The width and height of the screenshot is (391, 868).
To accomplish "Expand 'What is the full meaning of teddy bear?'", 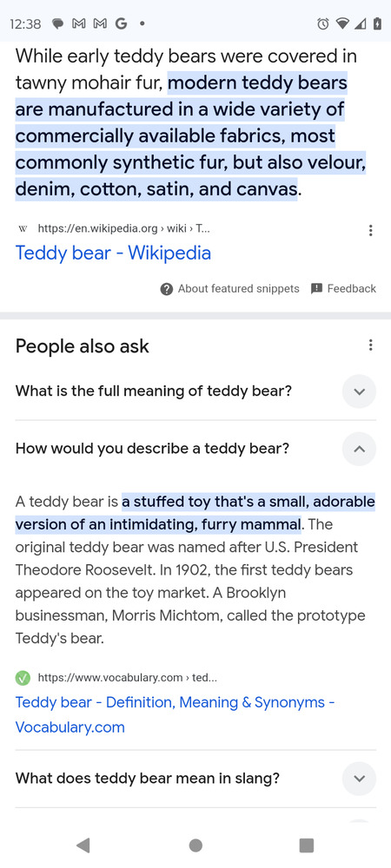I will [195, 391].
